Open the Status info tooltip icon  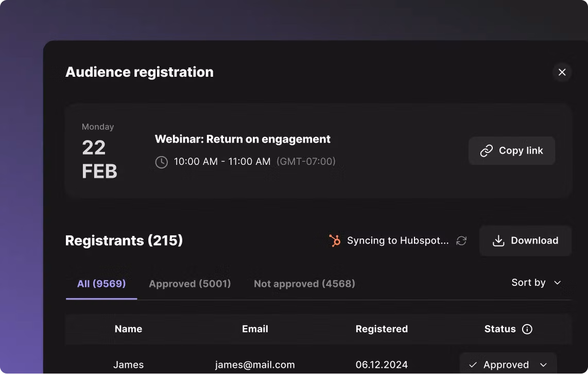[x=527, y=329]
